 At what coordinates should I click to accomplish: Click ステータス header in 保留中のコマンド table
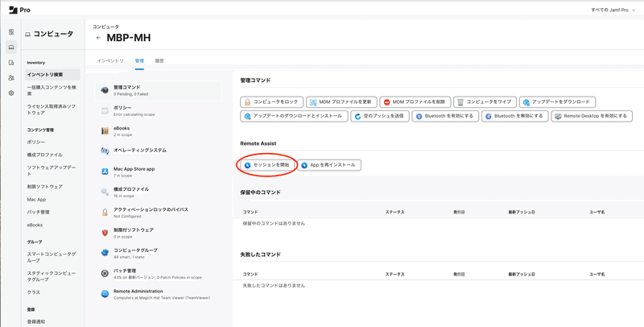pos(394,212)
